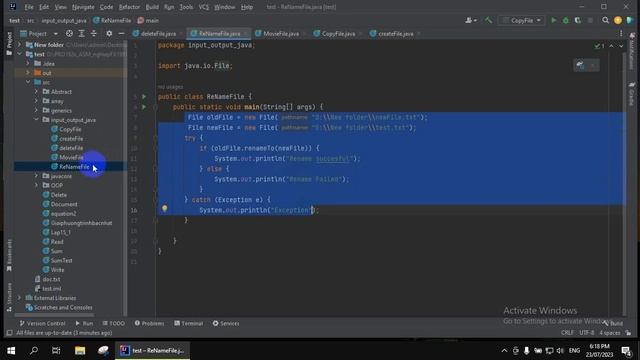Open the Gradle side tool window
The width and height of the screenshot is (640, 360).
click(x=631, y=93)
